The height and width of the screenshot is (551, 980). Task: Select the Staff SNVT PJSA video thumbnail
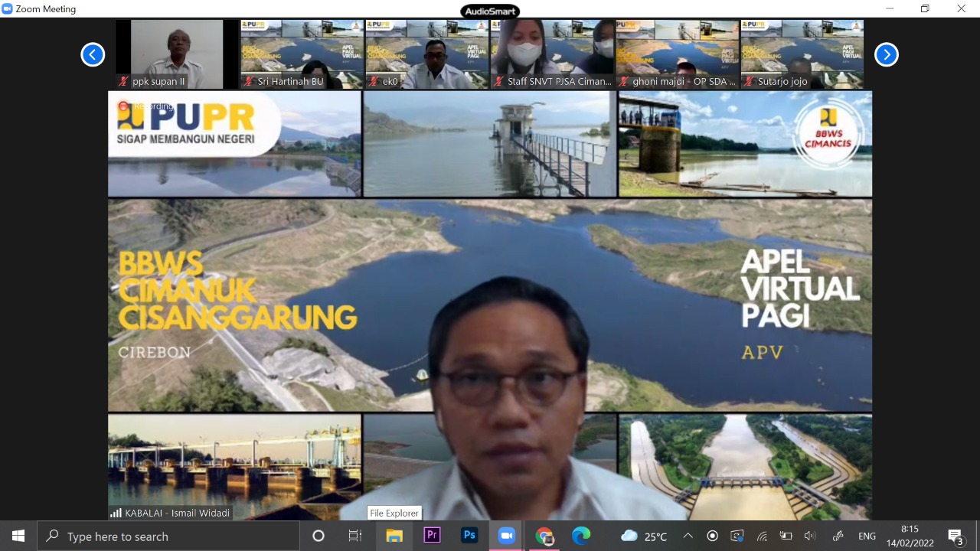click(552, 54)
